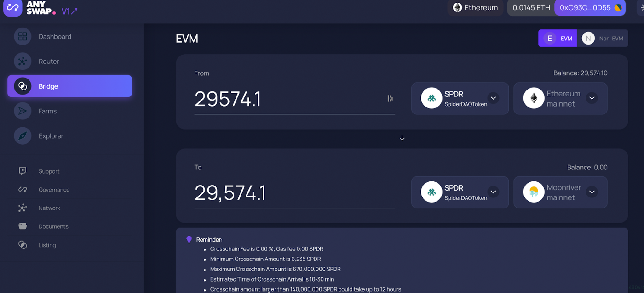Viewport: 644px width, 293px height.
Task: Switch to the Non-EVM mode toggle
Action: pyautogui.click(x=603, y=39)
